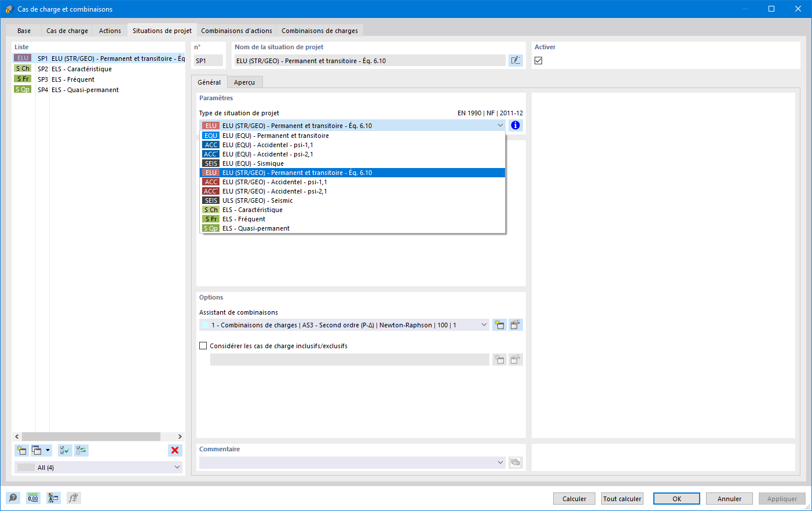The height and width of the screenshot is (511, 812).
Task: Click the left arrow of list scrollbar
Action: [x=17, y=436]
